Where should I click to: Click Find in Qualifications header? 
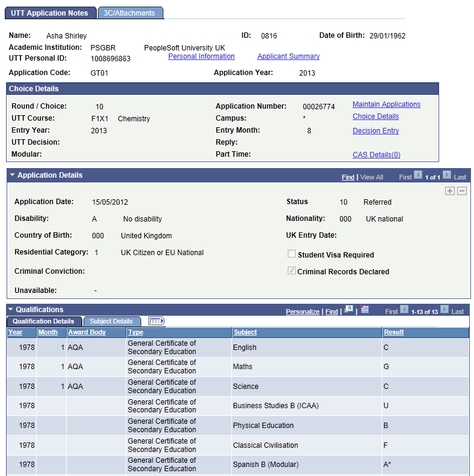coord(332,312)
